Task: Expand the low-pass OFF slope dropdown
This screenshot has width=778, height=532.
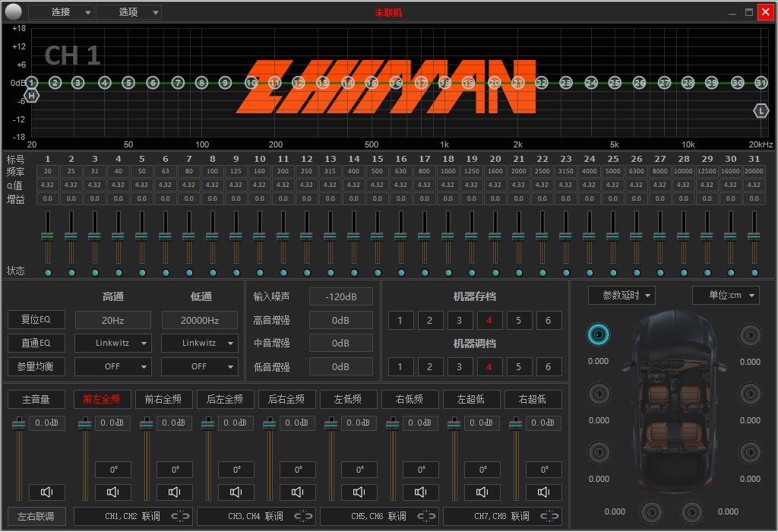Action: [200, 366]
